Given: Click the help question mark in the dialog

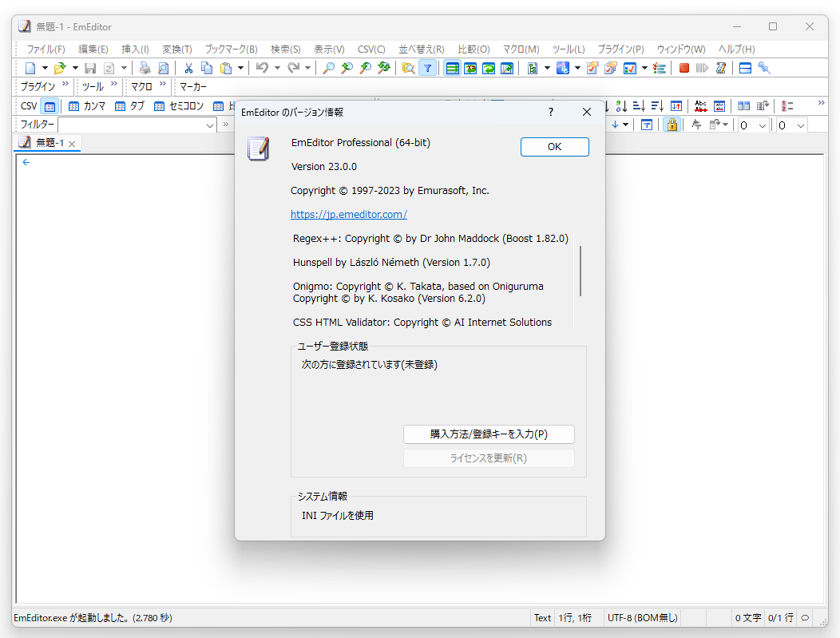Looking at the screenshot, I should [x=550, y=112].
